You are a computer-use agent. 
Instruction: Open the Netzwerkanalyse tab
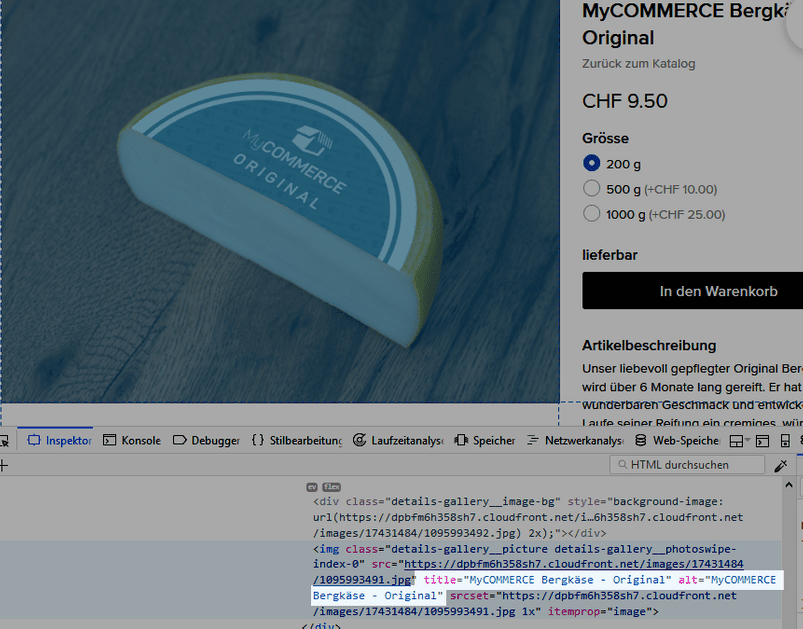[576, 440]
